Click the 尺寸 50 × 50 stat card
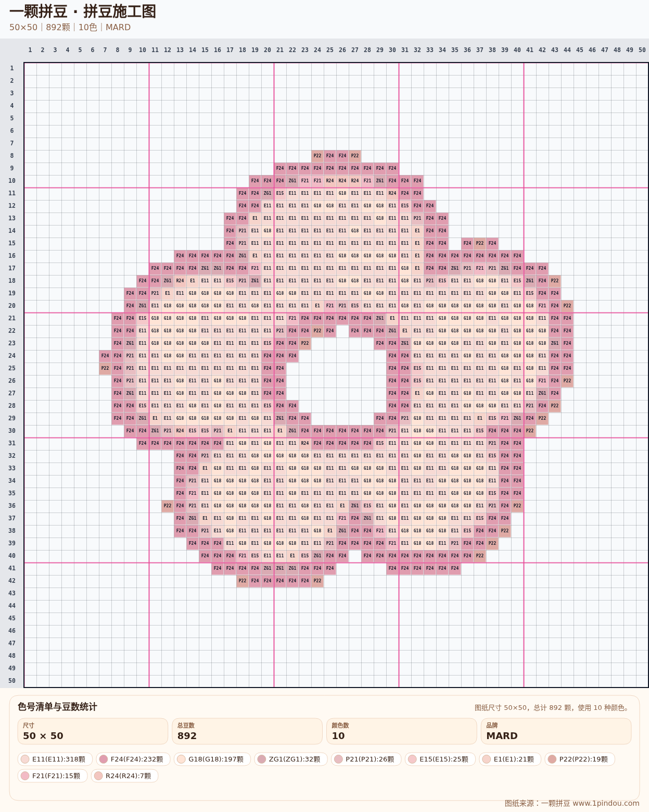This screenshot has width=649, height=812. (x=93, y=731)
